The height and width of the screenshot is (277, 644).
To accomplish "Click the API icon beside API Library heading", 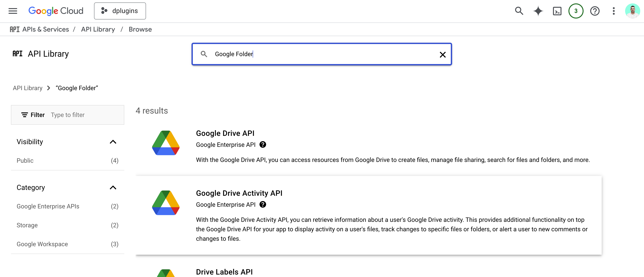I will pyautogui.click(x=18, y=53).
